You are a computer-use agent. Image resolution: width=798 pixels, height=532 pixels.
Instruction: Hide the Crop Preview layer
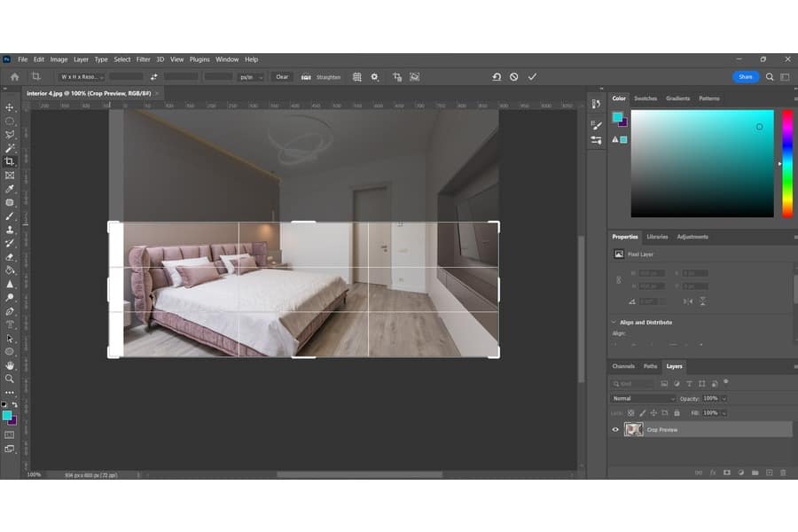coord(615,429)
